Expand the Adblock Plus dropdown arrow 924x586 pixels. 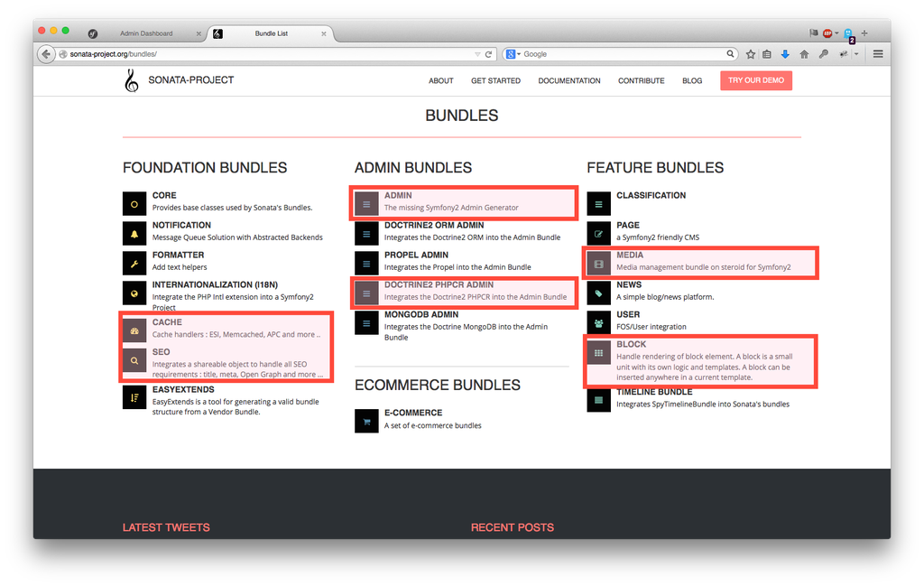click(836, 33)
